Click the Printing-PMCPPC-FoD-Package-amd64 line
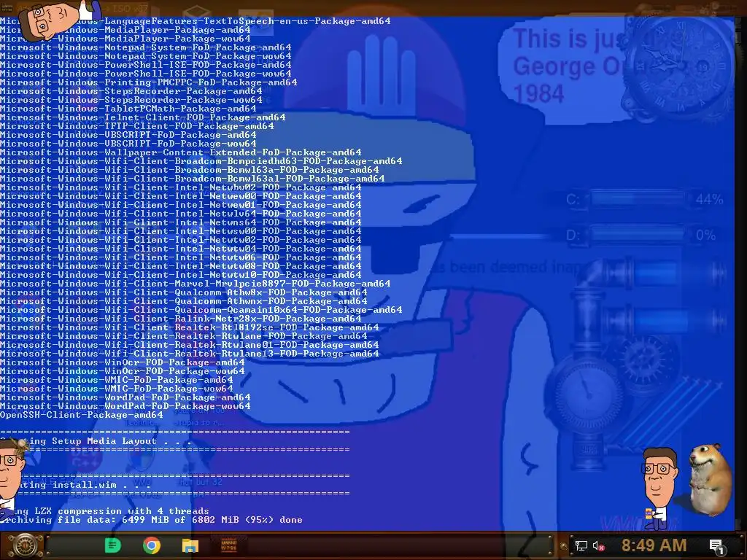Image resolution: width=747 pixels, height=560 pixels. 149,82
